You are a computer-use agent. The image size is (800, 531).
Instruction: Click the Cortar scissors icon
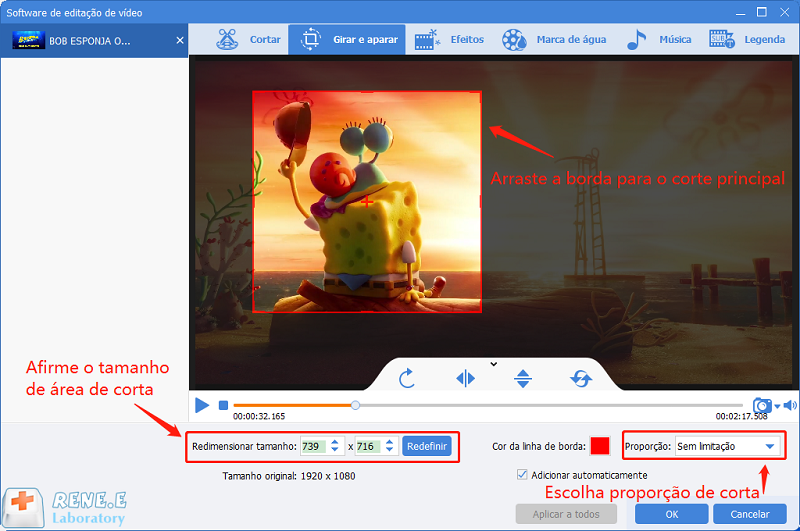tap(227, 39)
